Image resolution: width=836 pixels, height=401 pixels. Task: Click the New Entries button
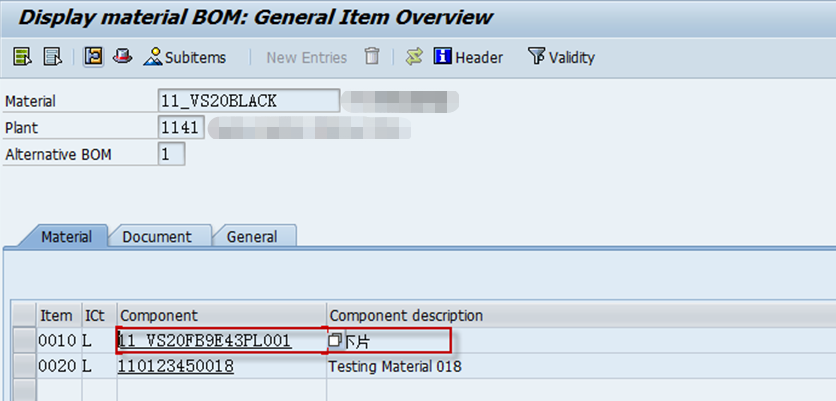[x=306, y=57]
